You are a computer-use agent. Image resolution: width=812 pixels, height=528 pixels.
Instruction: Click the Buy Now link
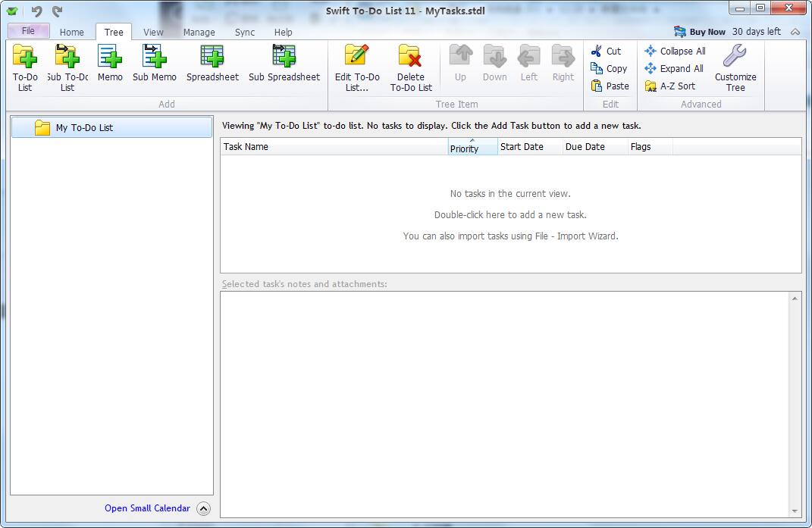pos(707,32)
